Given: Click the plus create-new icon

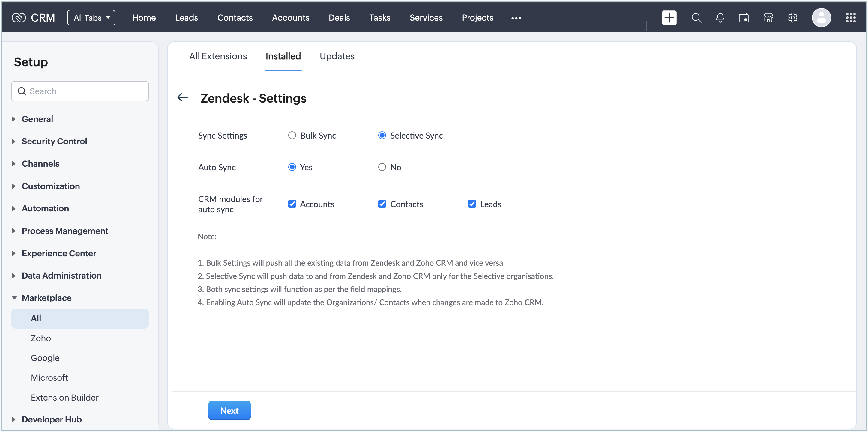Looking at the screenshot, I should tap(669, 17).
